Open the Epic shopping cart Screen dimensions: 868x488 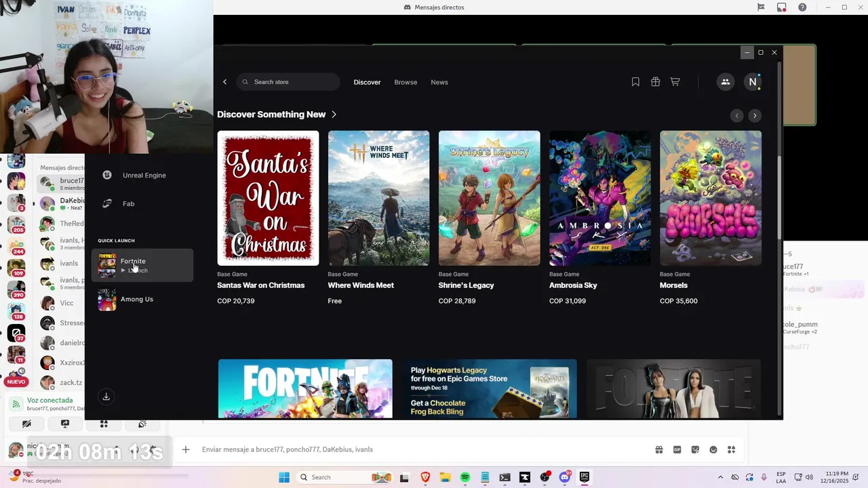pos(675,82)
